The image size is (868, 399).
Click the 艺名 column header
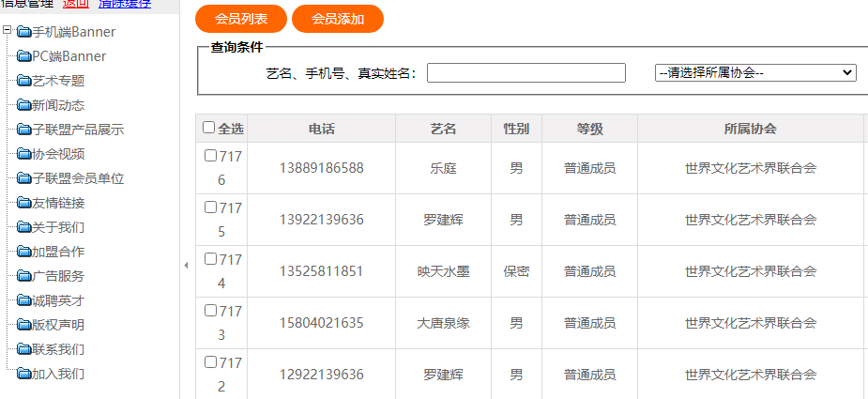tap(444, 129)
